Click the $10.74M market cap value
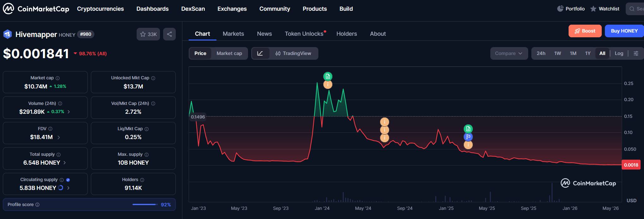The width and height of the screenshot is (644, 219). [x=36, y=86]
